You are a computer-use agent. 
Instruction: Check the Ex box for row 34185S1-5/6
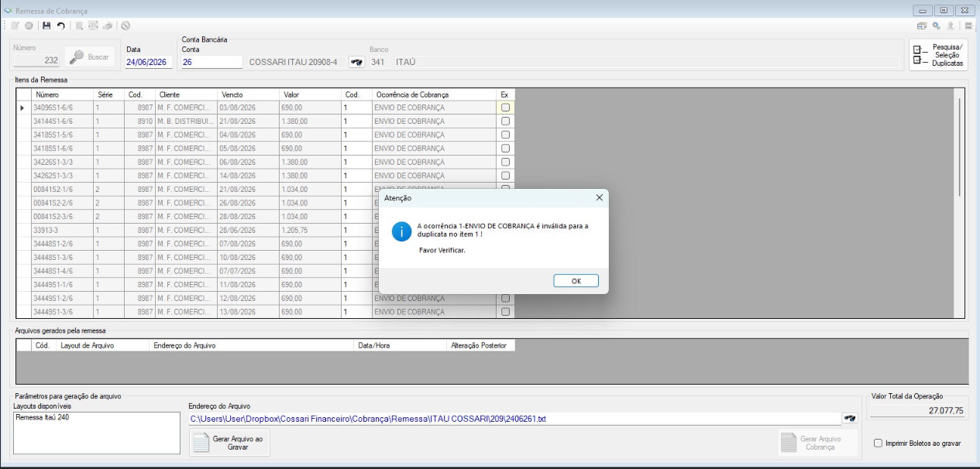pos(505,135)
